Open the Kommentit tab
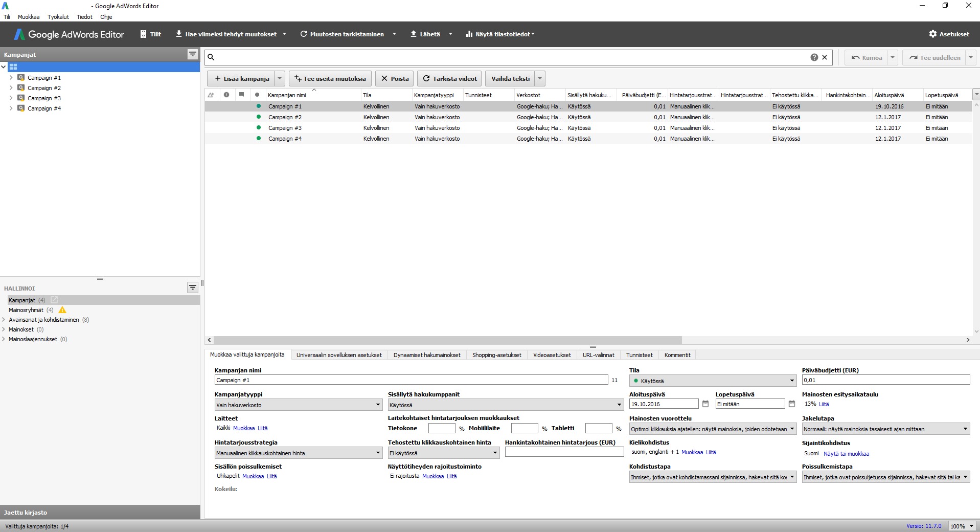Image resolution: width=980 pixels, height=532 pixels. 677,355
